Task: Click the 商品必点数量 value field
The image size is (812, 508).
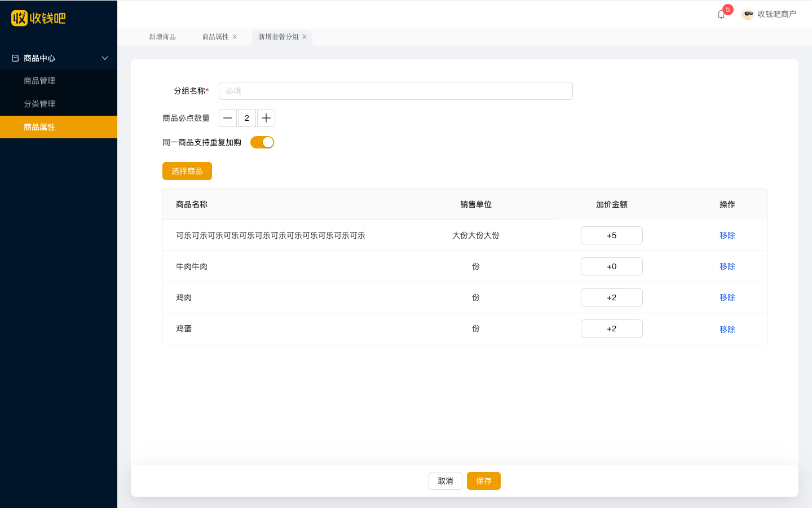Action: click(x=247, y=118)
